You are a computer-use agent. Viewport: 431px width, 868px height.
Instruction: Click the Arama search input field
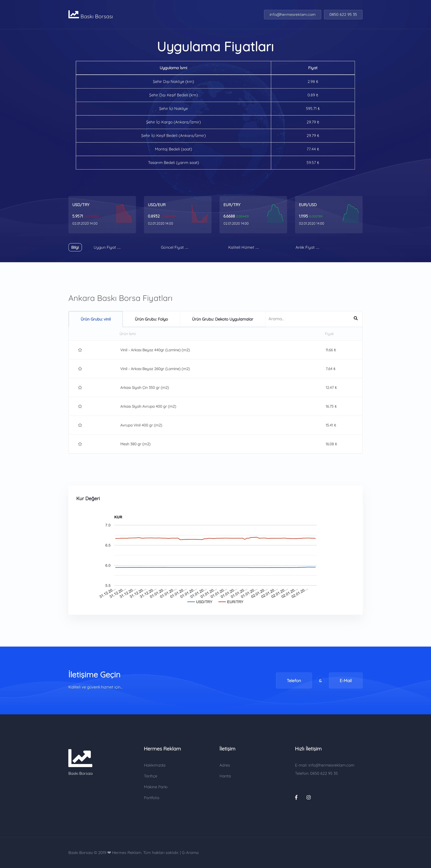coord(309,319)
